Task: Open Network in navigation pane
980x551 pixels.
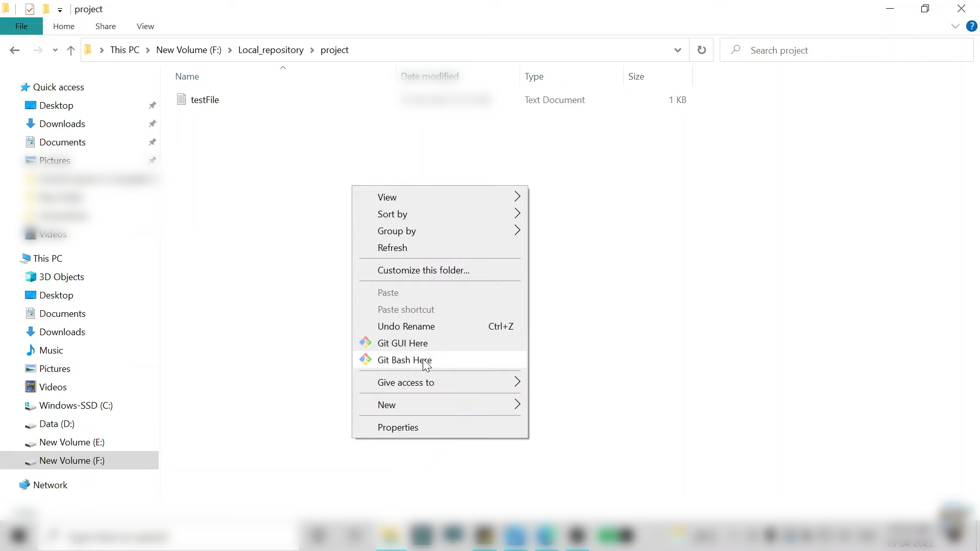Action: [50, 485]
